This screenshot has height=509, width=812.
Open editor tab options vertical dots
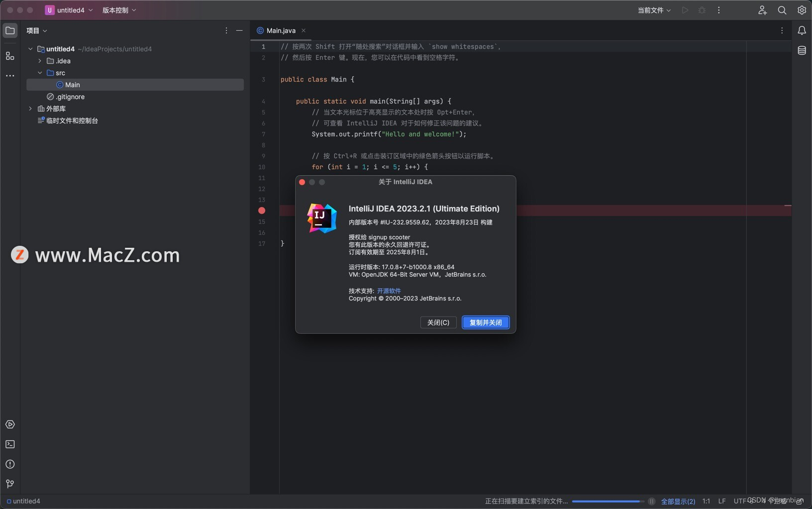782,31
